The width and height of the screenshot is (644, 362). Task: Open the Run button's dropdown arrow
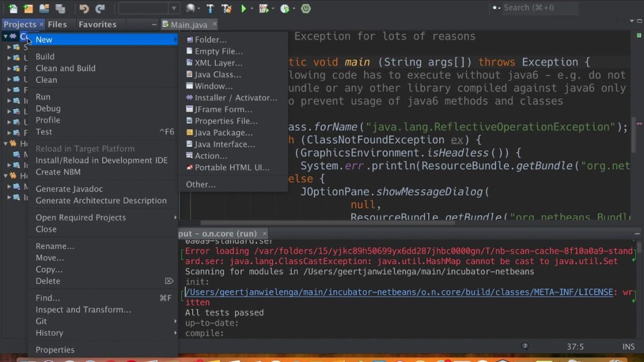(x=251, y=8)
